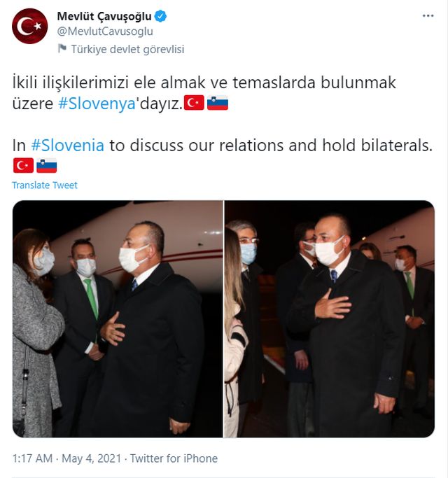Click Turkish flag emoji below English text
448x478 pixels.
tap(24, 166)
